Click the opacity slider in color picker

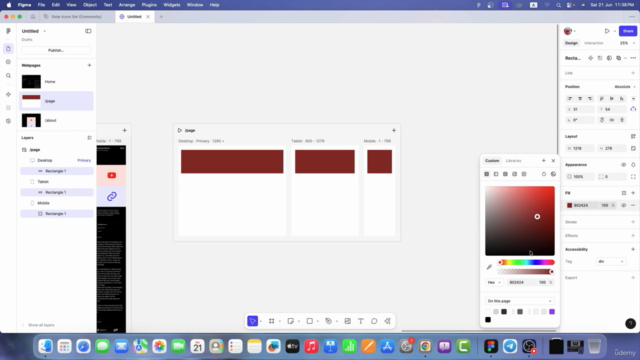click(526, 272)
